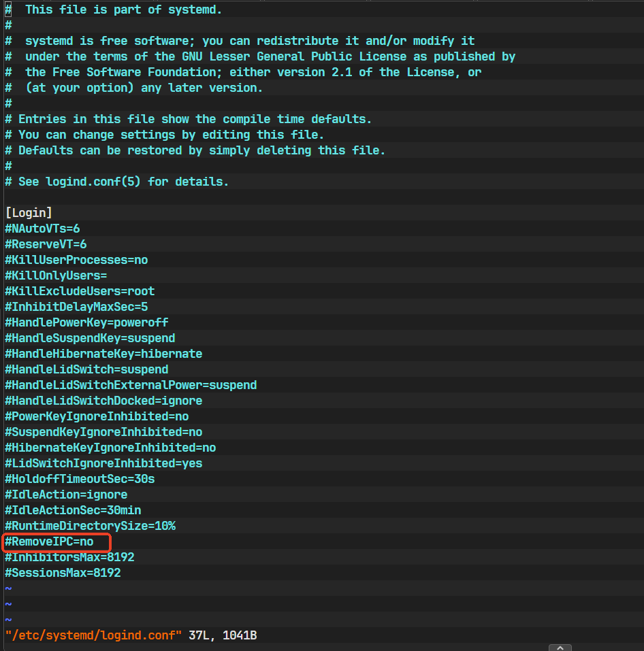This screenshot has height=651, width=644.
Task: Select the #HandleHibernateKey=hibernate line
Action: (103, 354)
